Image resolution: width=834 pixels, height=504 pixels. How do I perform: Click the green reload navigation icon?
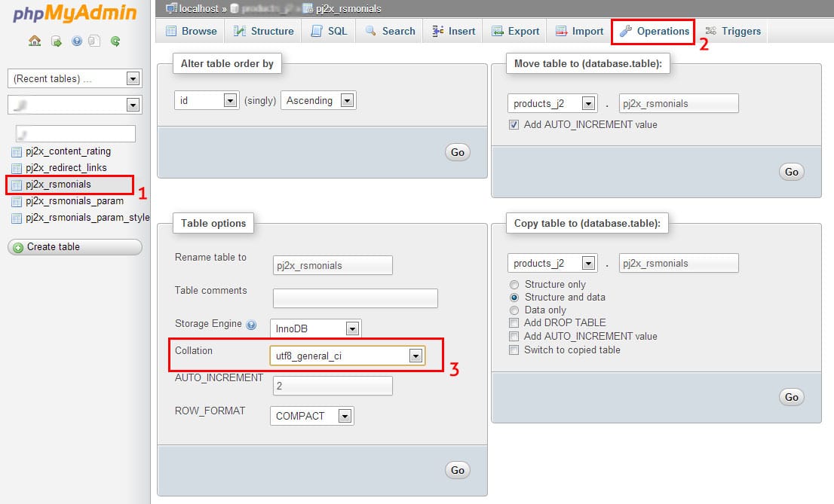point(115,41)
